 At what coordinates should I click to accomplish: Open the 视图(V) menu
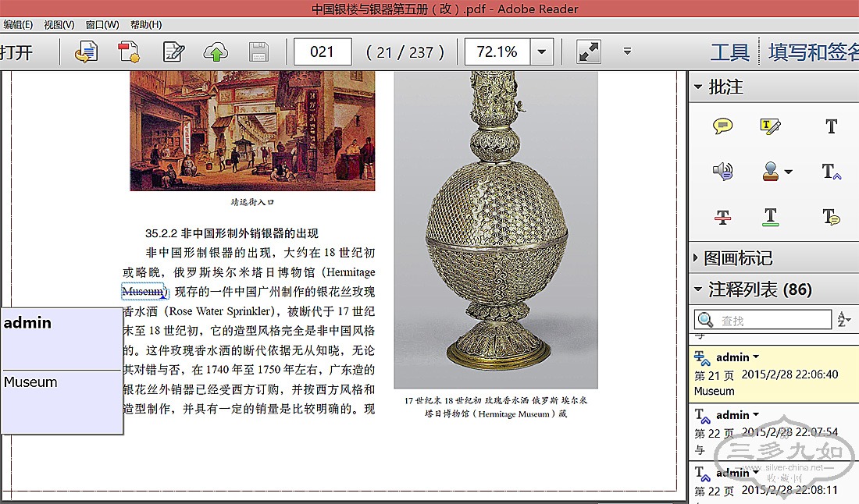click(x=59, y=25)
